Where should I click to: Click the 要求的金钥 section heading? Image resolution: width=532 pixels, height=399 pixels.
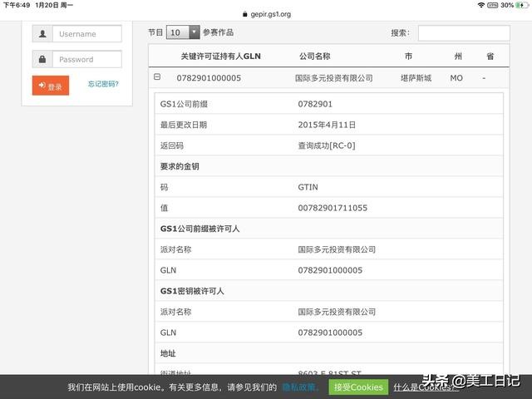point(180,166)
